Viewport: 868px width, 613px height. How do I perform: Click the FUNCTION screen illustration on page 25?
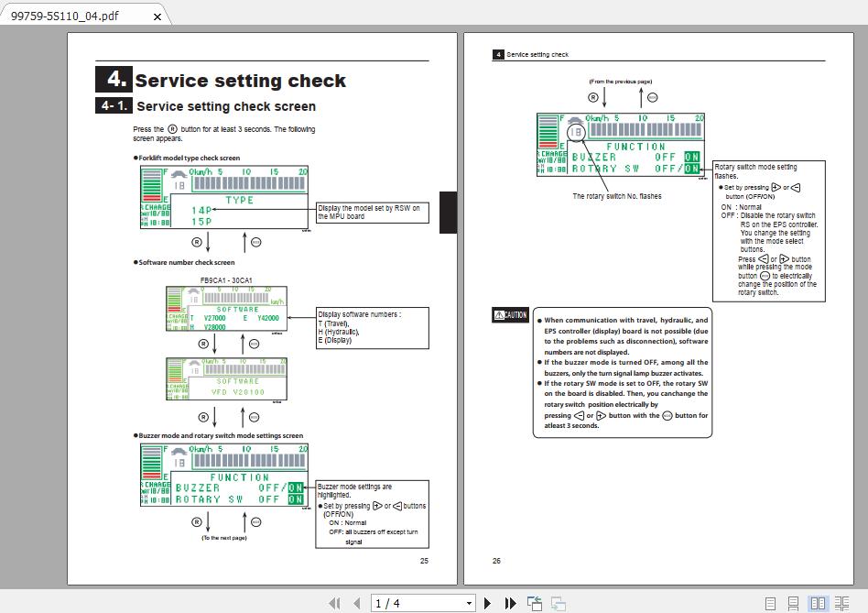[x=224, y=476]
